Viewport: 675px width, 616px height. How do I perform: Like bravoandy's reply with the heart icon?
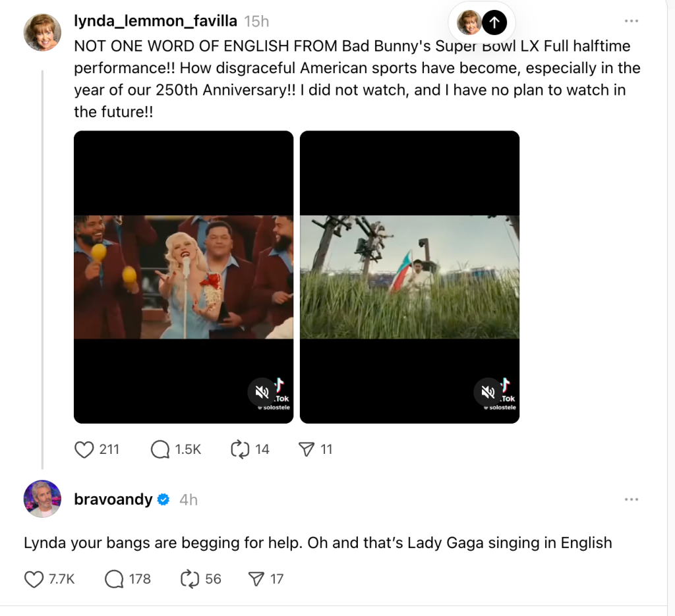coord(34,579)
